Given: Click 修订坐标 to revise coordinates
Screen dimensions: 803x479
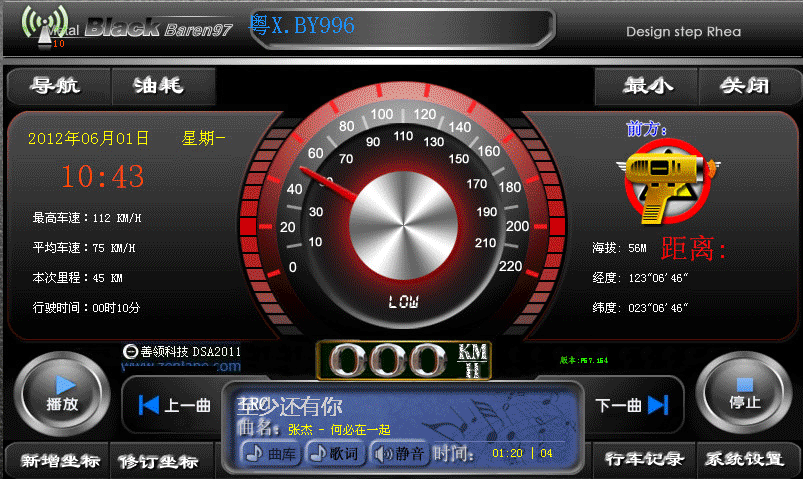Looking at the screenshot, I should [158, 461].
